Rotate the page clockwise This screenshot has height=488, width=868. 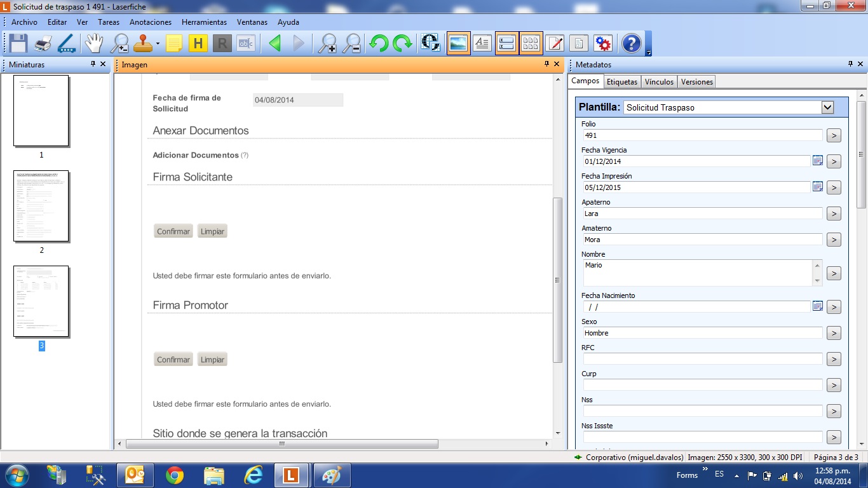coord(402,43)
